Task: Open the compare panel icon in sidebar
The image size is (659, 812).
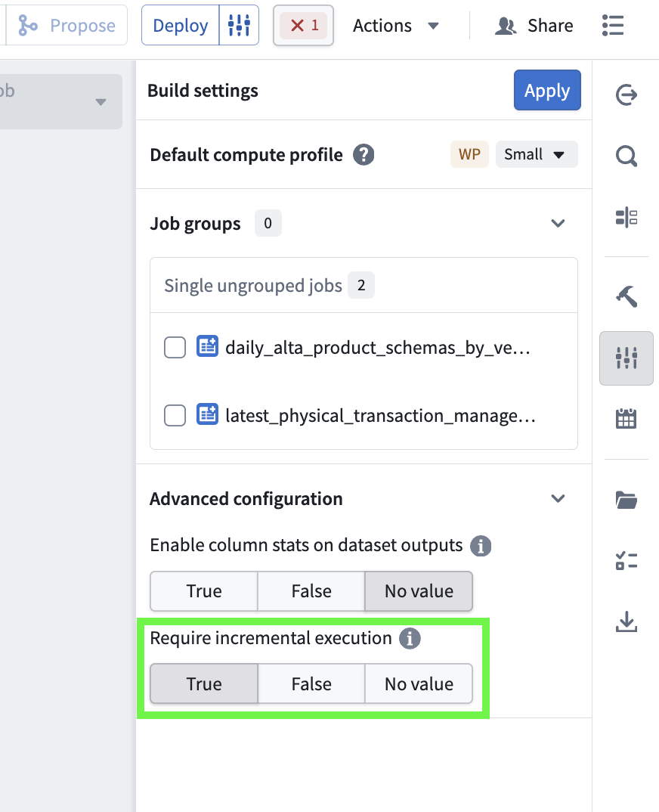Action: pyautogui.click(x=626, y=217)
